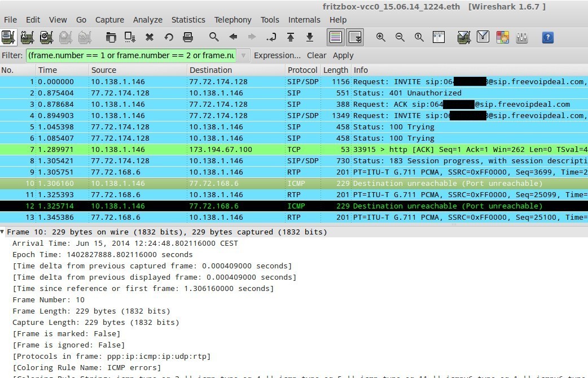Image resolution: width=588 pixels, height=378 pixels.
Task: Open the Tools menu
Action: click(270, 20)
